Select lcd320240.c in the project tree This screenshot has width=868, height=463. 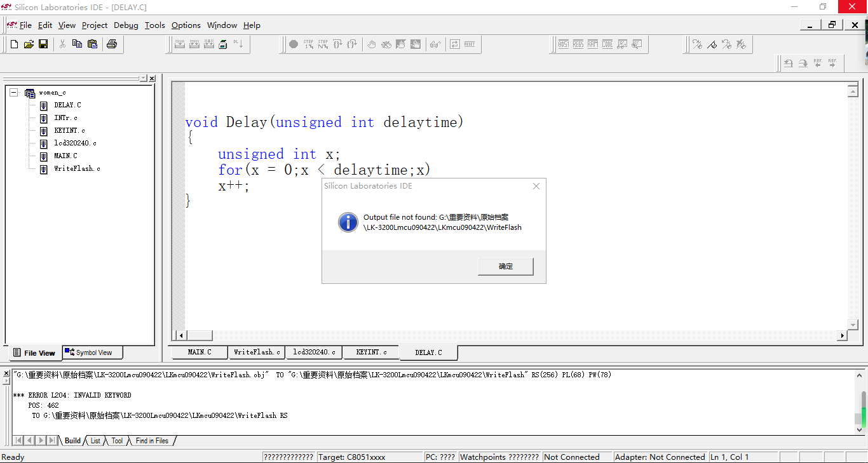click(75, 143)
